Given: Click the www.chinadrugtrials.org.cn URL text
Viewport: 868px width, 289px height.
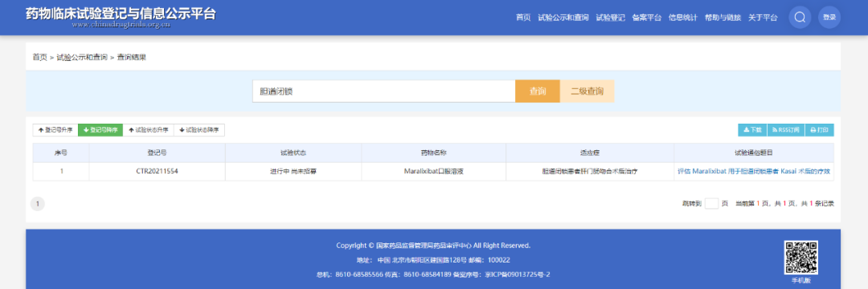Looking at the screenshot, I should coord(121,26).
